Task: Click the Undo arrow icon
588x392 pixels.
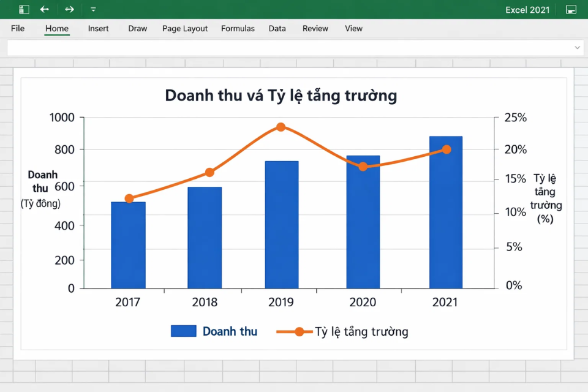Action: click(45, 9)
